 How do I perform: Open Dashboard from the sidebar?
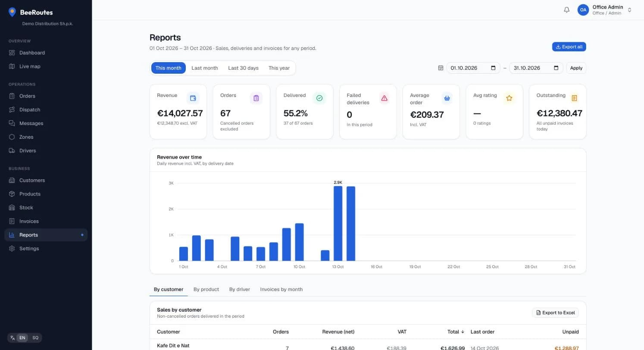point(46,53)
